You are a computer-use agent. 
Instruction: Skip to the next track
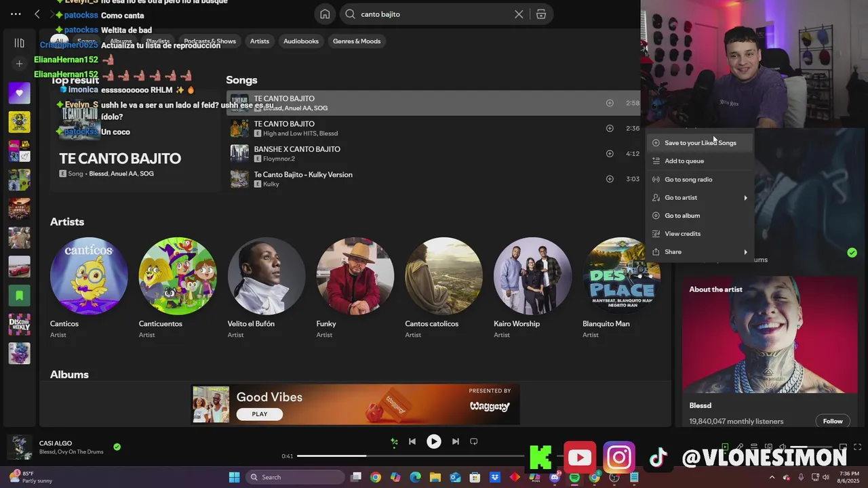point(456,441)
